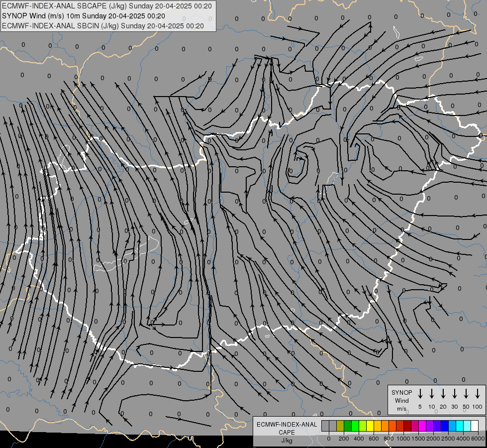Click the wind arrow above the 50 label
The height and width of the screenshot is (448, 487).
point(466,394)
